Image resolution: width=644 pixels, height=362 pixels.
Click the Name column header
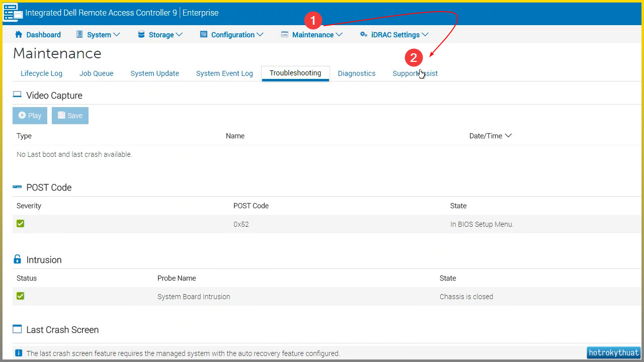[235, 136]
